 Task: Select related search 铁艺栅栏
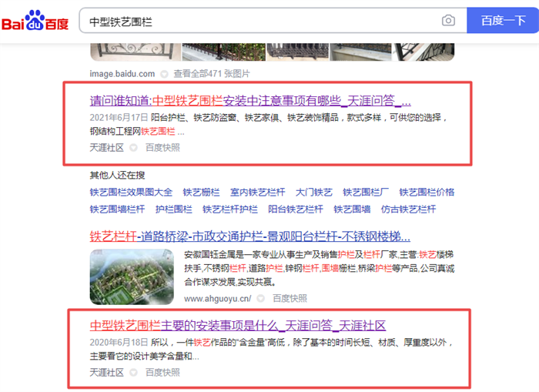coord(201,192)
